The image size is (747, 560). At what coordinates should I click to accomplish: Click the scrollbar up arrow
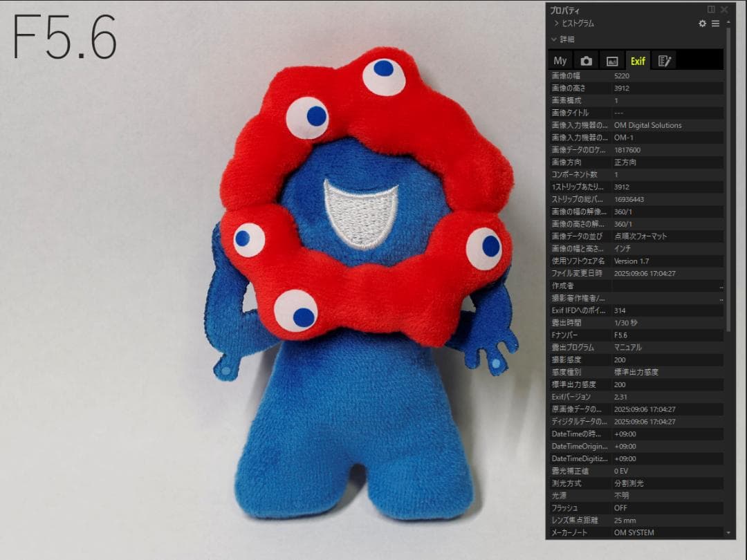(x=728, y=24)
